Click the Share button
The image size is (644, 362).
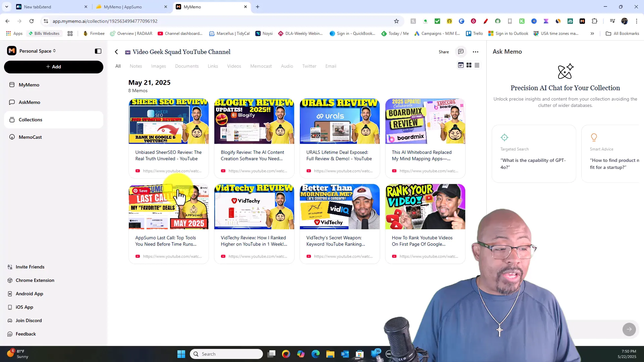[x=444, y=52]
